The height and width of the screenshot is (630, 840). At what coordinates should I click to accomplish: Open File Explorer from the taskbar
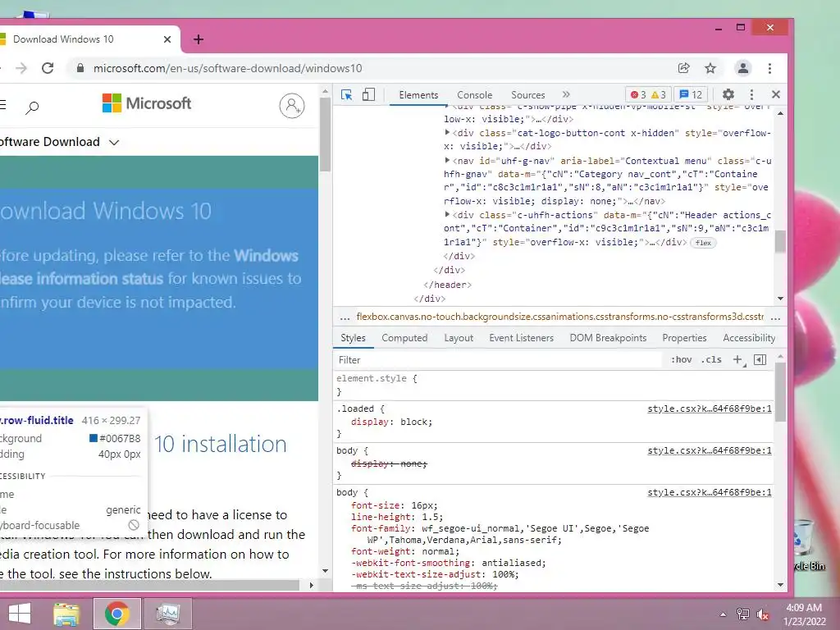66,614
